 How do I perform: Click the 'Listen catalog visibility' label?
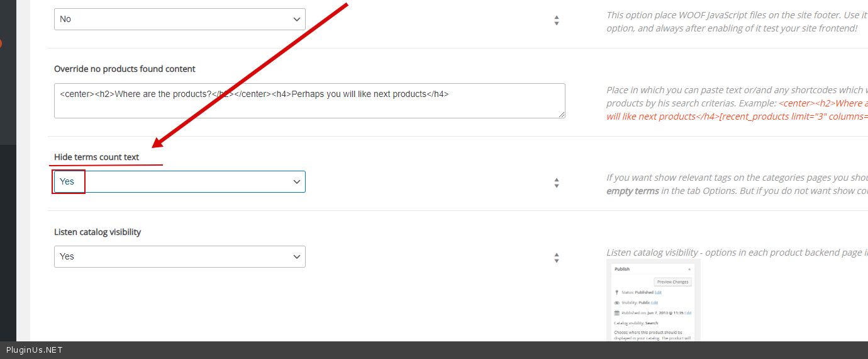pyautogui.click(x=97, y=232)
